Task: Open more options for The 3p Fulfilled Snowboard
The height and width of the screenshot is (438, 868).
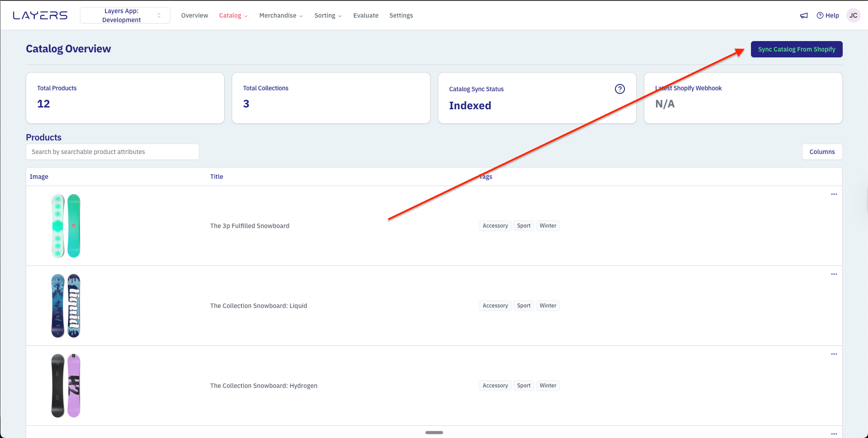Action: [834, 194]
